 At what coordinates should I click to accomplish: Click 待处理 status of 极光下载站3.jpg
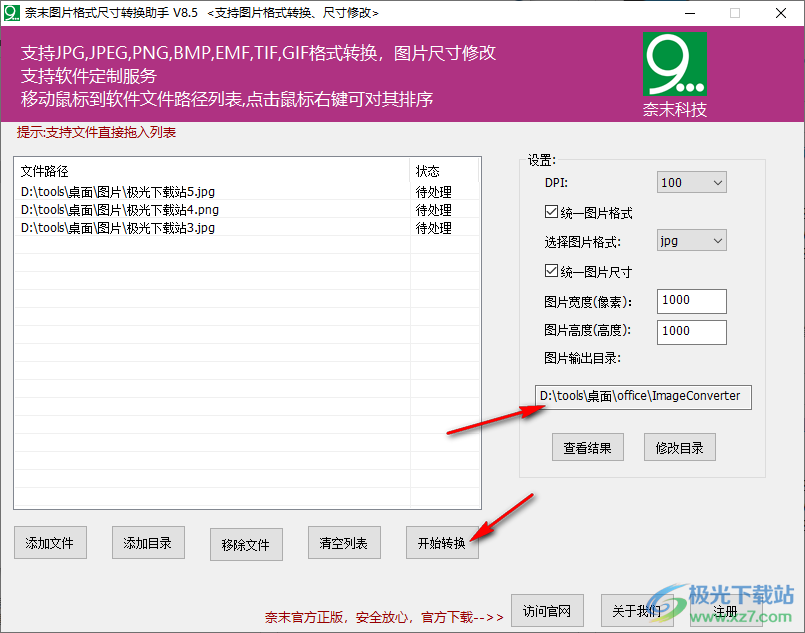click(434, 228)
